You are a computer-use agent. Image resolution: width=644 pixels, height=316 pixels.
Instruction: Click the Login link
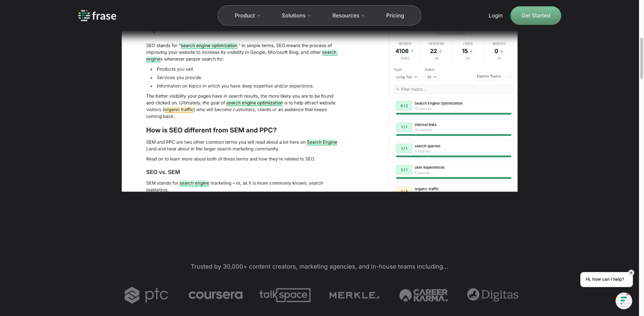point(495,16)
